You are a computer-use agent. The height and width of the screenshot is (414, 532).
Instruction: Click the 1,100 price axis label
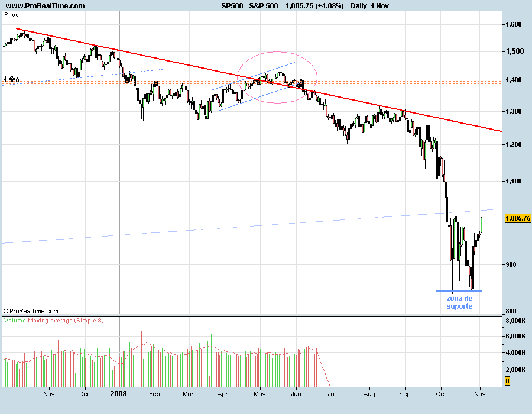coord(514,181)
